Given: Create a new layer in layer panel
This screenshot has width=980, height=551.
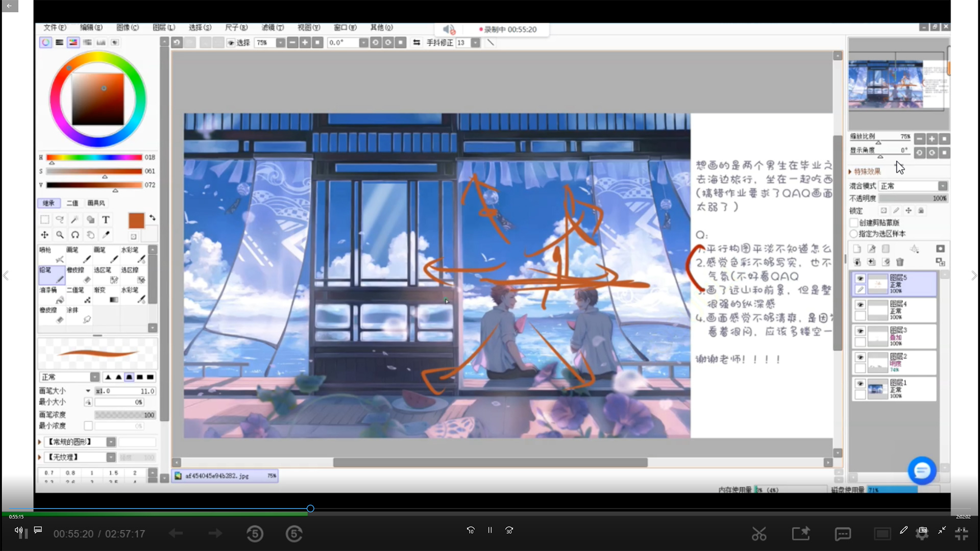Looking at the screenshot, I should [857, 249].
